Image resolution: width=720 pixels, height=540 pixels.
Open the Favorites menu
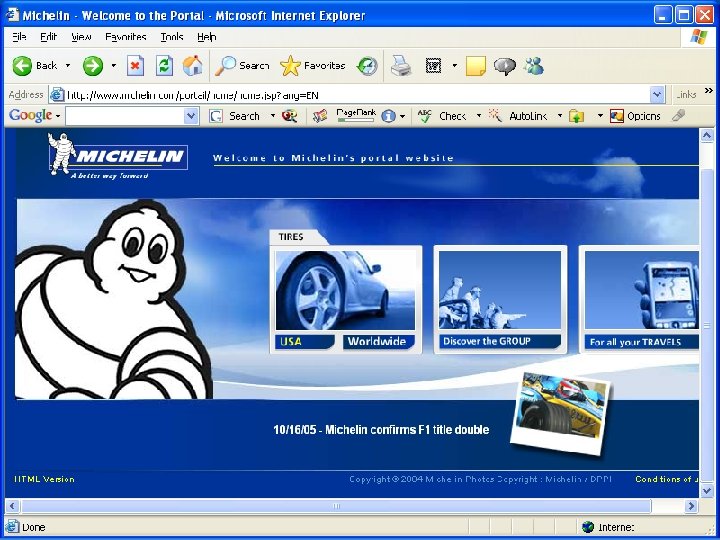pyautogui.click(x=125, y=37)
